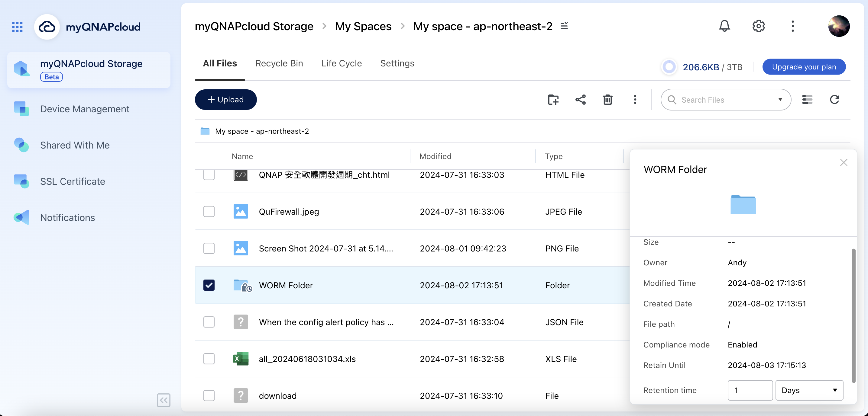
Task: Click the HTML file code icon
Action: click(x=241, y=175)
